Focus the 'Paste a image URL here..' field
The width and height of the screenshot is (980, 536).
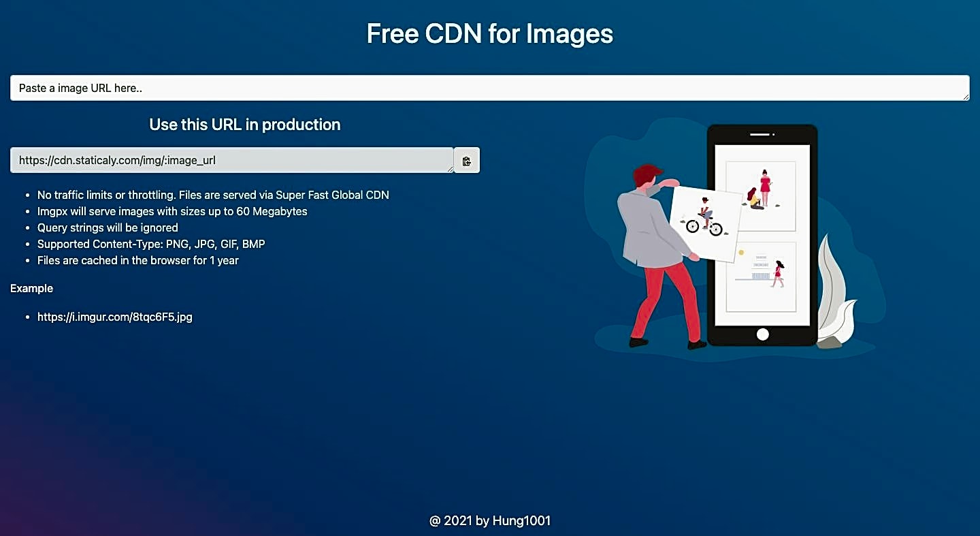[x=490, y=88]
